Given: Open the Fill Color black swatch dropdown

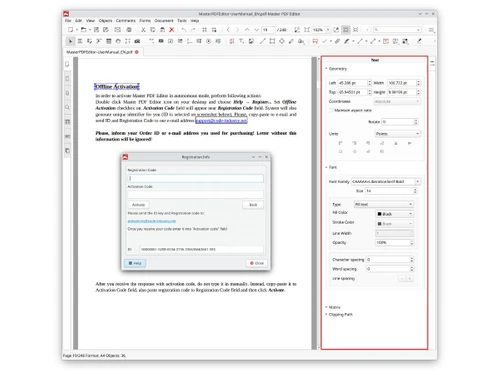Looking at the screenshot, I should (394, 214).
